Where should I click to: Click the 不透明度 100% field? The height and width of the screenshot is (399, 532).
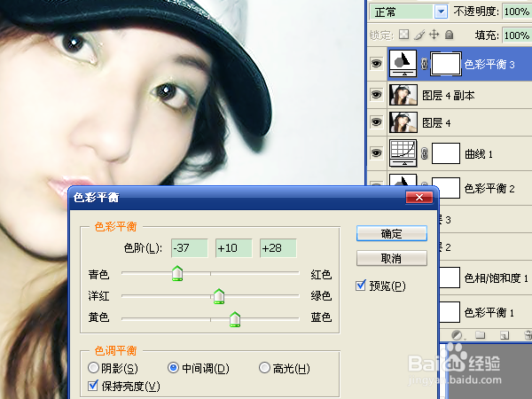click(x=517, y=12)
